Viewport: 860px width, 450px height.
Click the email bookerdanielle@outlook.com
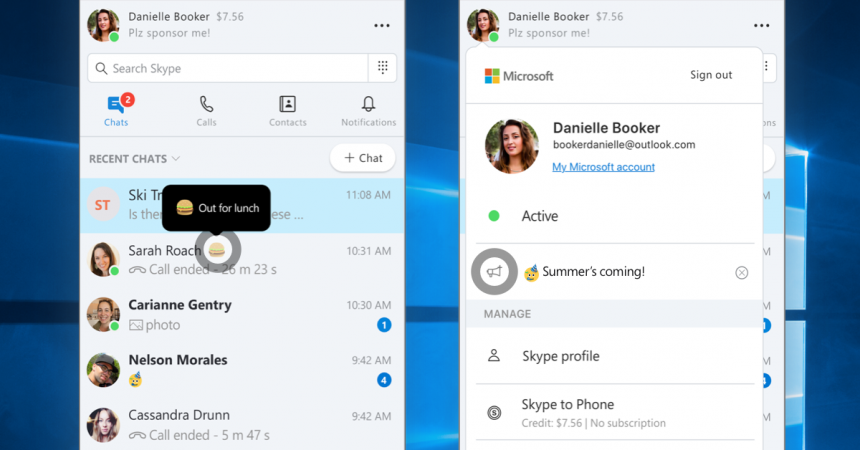(x=624, y=145)
